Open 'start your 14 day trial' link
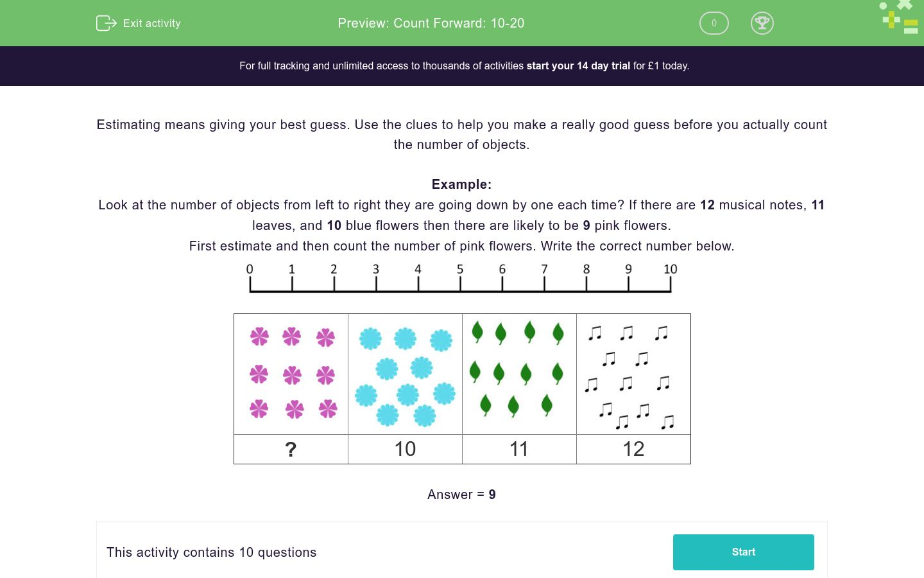This screenshot has height=578, width=924. (578, 66)
